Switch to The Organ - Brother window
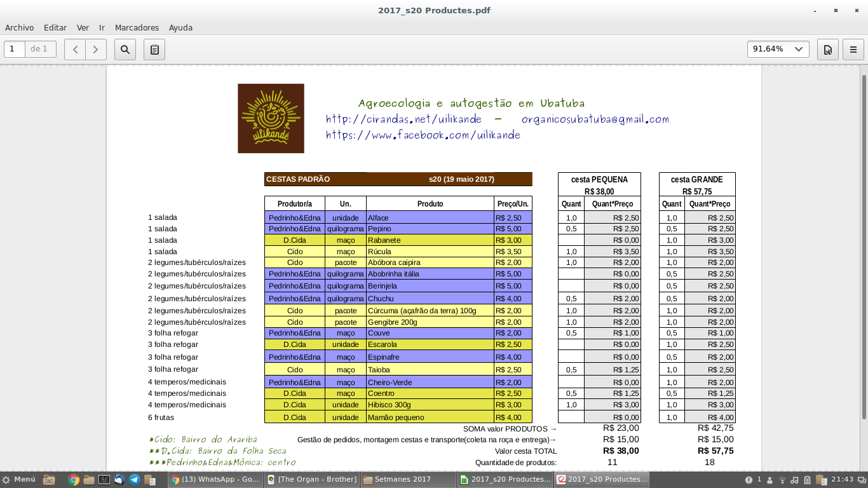Image resolution: width=868 pixels, height=488 pixels. 313,480
